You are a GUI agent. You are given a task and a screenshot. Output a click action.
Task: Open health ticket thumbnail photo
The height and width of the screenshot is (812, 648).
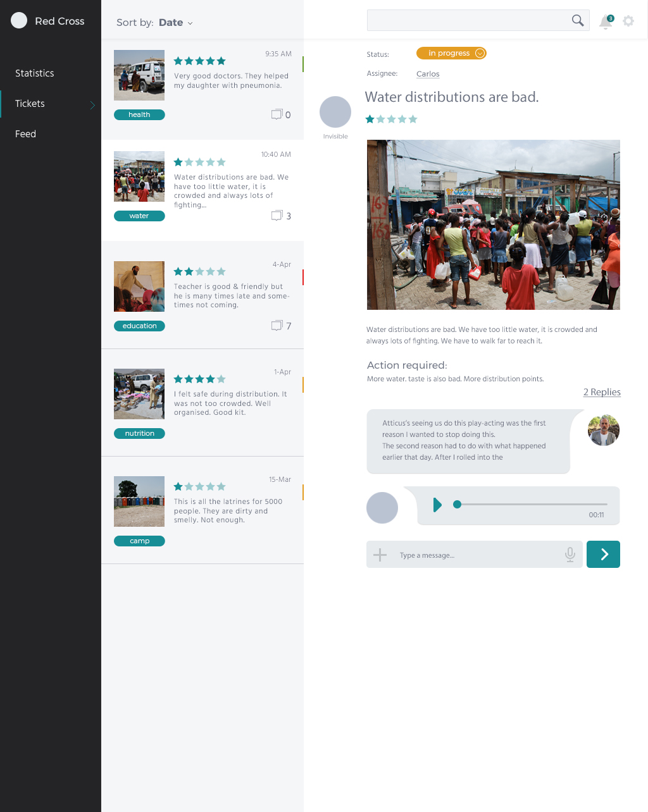point(139,75)
